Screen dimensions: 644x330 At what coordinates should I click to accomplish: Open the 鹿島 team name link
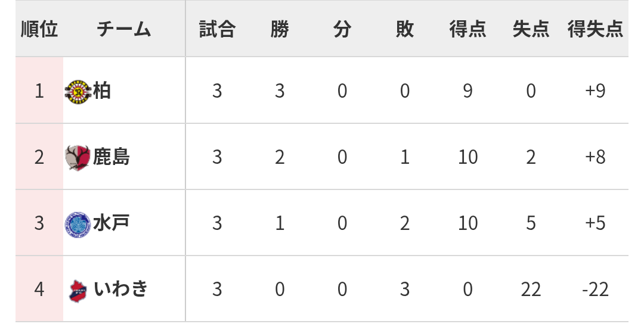pos(112,157)
